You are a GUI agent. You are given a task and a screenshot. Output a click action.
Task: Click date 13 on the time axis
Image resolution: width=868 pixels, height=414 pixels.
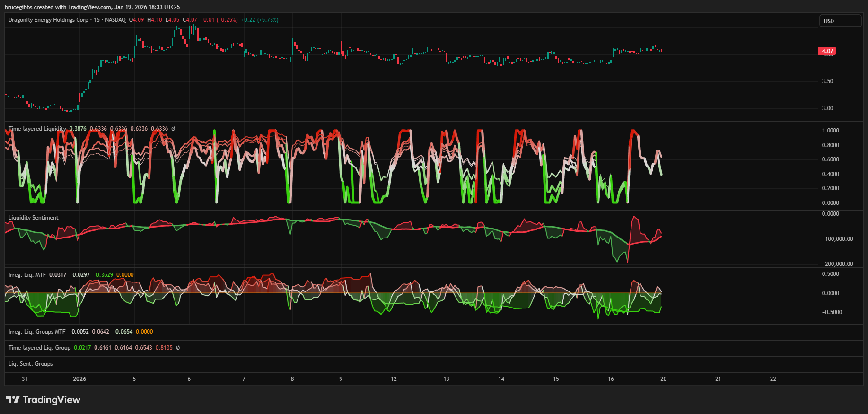(446, 379)
